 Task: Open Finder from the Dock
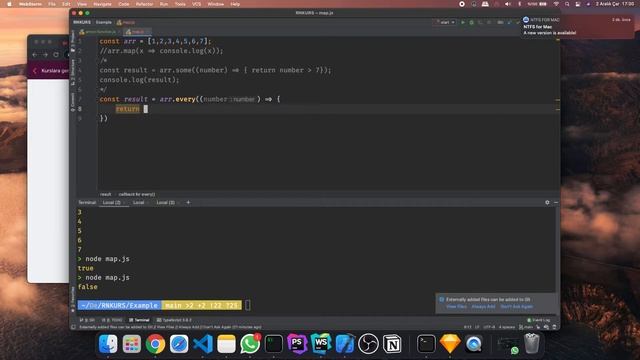point(108,344)
